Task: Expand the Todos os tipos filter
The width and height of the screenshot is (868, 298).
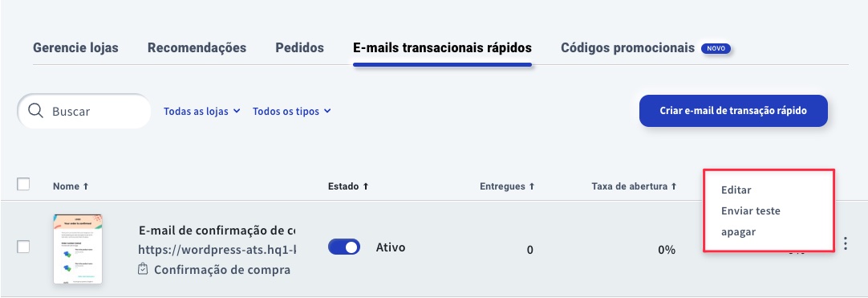Action: (292, 112)
